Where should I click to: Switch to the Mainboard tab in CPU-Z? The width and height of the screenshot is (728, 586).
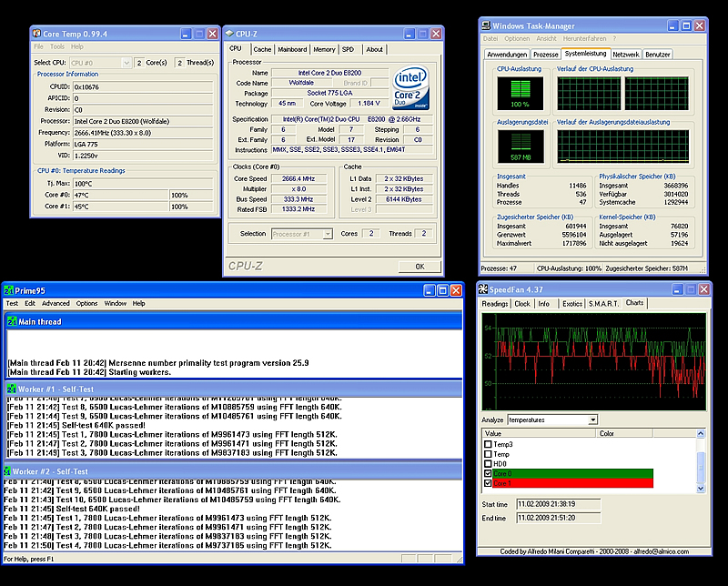[x=292, y=49]
